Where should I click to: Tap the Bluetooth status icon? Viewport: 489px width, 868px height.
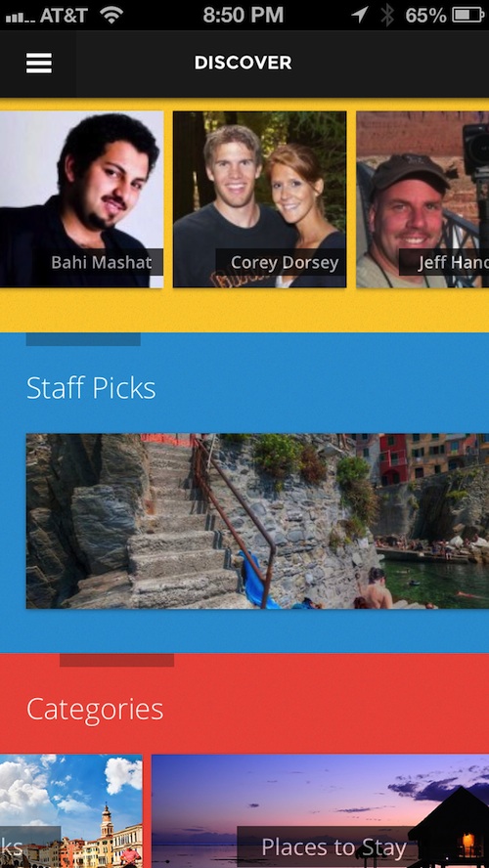point(387,15)
